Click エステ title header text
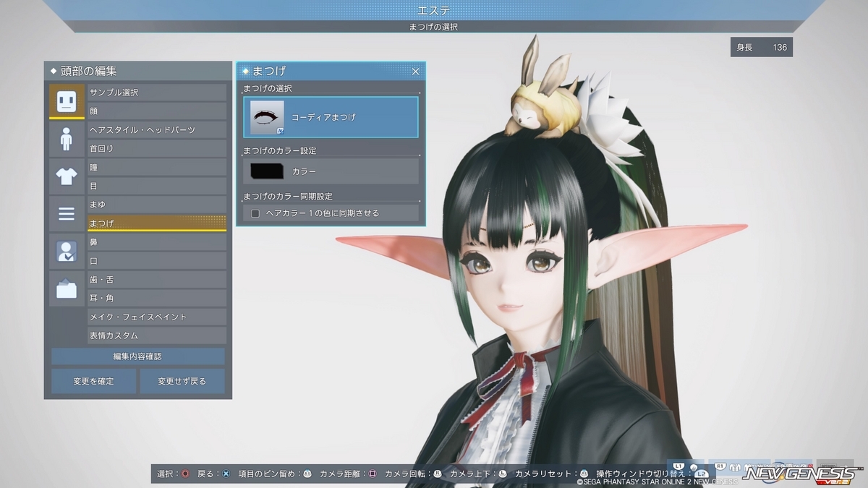The height and width of the screenshot is (488, 868). (434, 10)
